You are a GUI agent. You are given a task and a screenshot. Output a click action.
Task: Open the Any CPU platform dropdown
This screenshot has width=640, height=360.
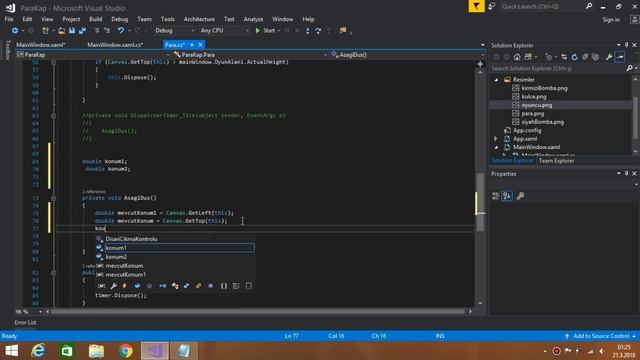(224, 31)
